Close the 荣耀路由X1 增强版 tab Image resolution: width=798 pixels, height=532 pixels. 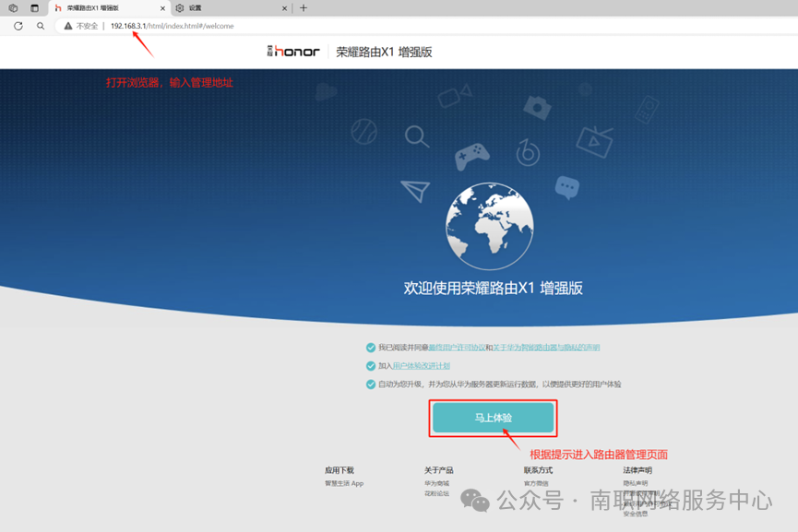(x=163, y=8)
